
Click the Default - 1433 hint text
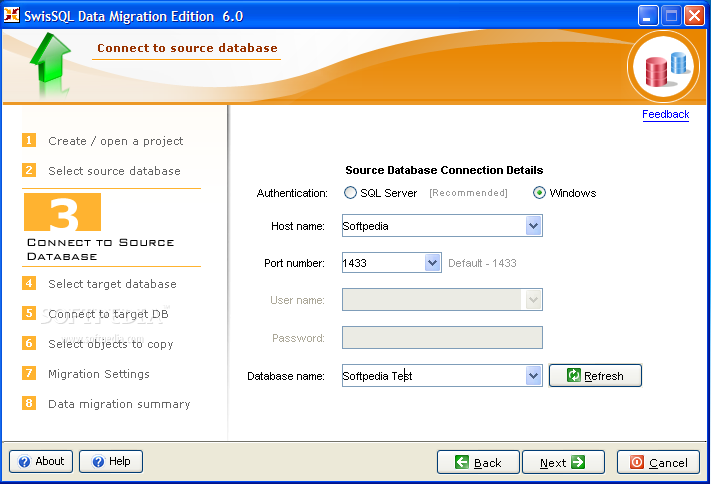click(x=482, y=263)
